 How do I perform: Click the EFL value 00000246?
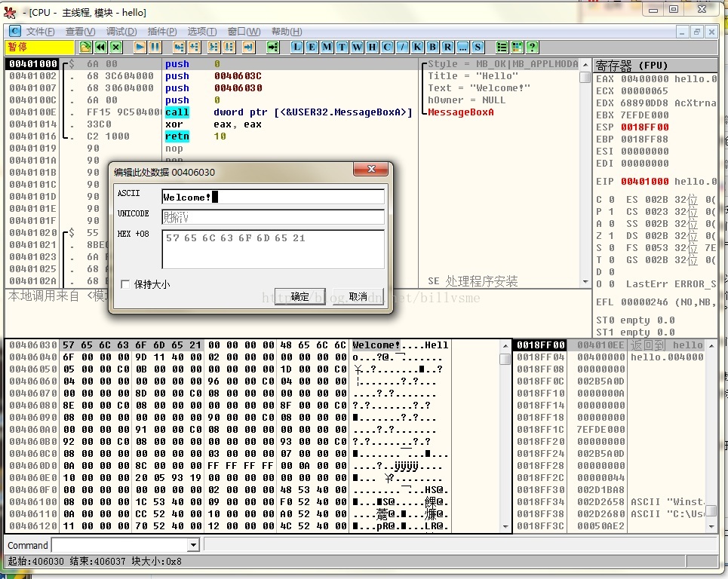(645, 302)
